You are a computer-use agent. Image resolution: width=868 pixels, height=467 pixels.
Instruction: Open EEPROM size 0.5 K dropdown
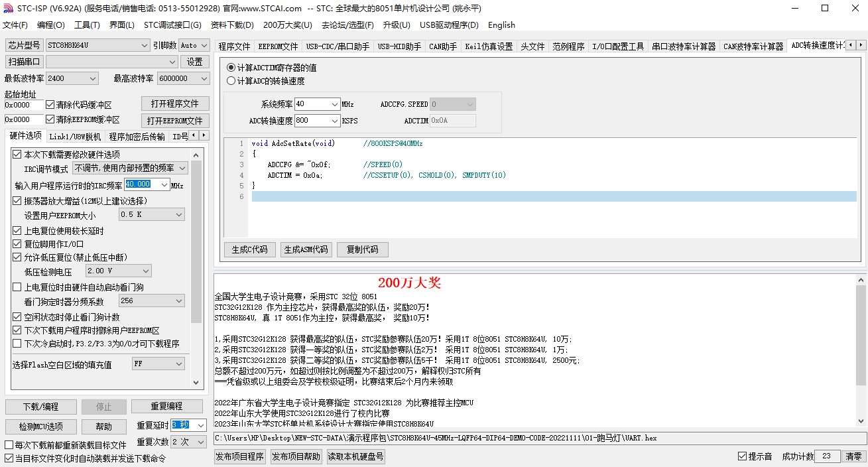click(151, 215)
